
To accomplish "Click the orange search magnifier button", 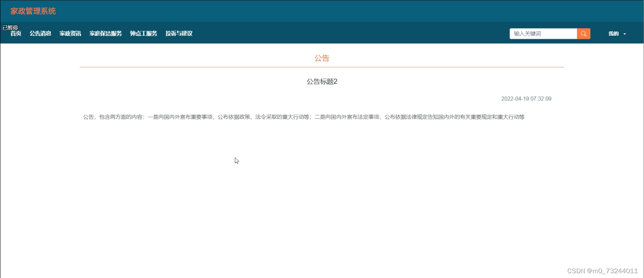I will [583, 34].
